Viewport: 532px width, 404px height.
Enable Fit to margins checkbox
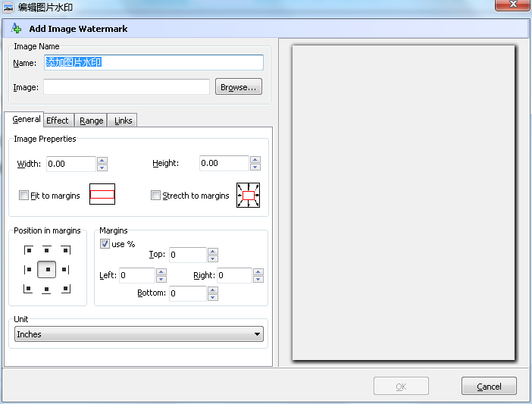24,196
